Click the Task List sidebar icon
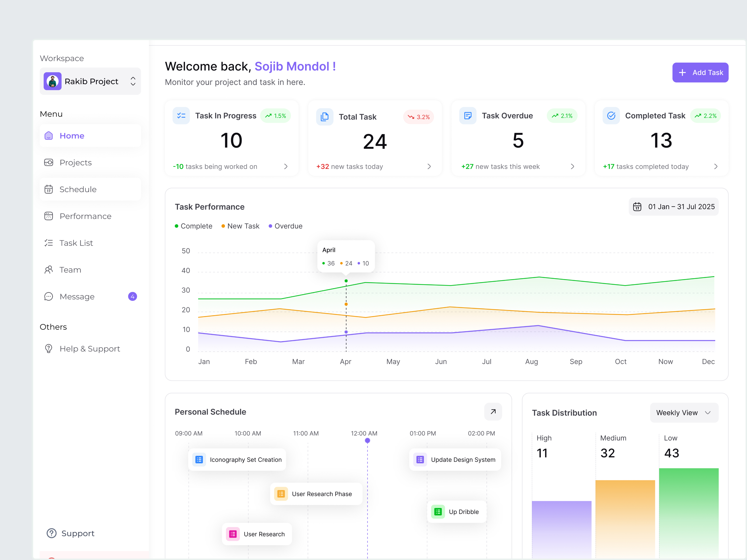 [49, 243]
